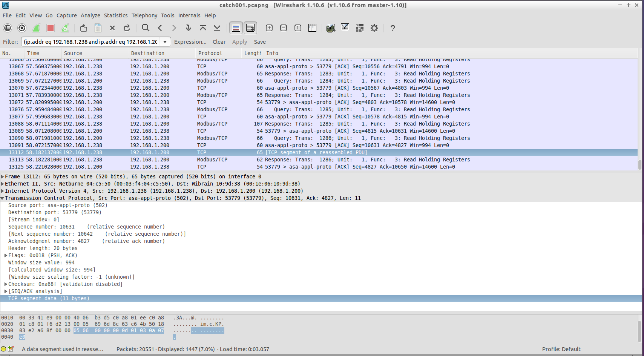Screen dimensions: 644x356
Task: Click the expert info status LED icon
Action: (4, 349)
